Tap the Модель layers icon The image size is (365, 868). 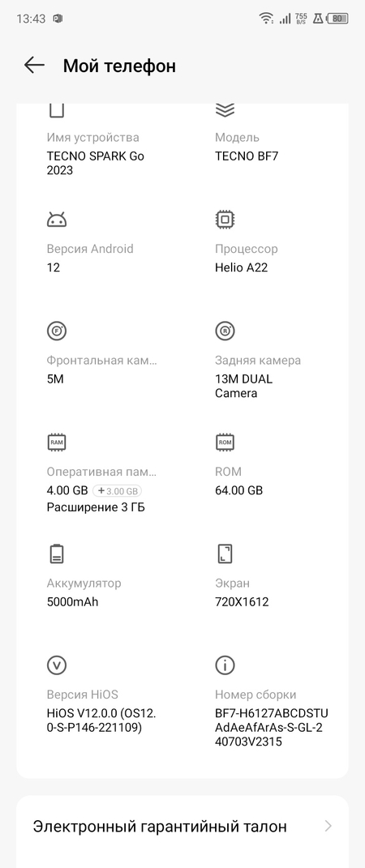[225, 110]
